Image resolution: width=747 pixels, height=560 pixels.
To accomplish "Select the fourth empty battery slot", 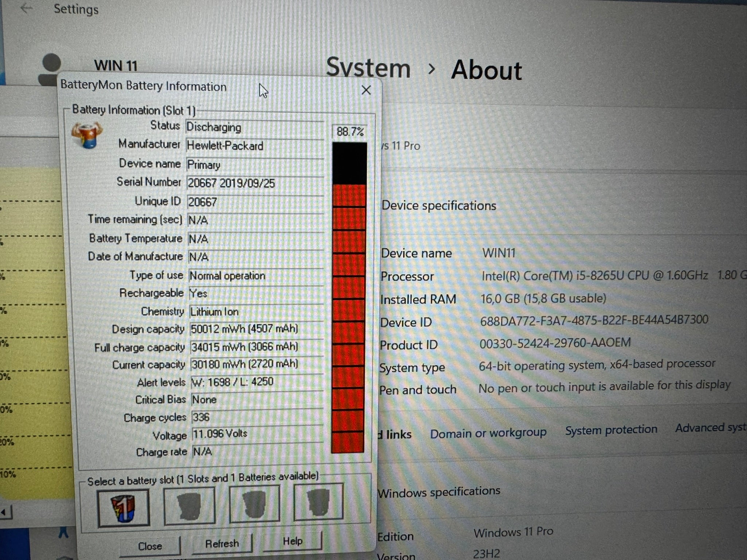I will pyautogui.click(x=318, y=502).
